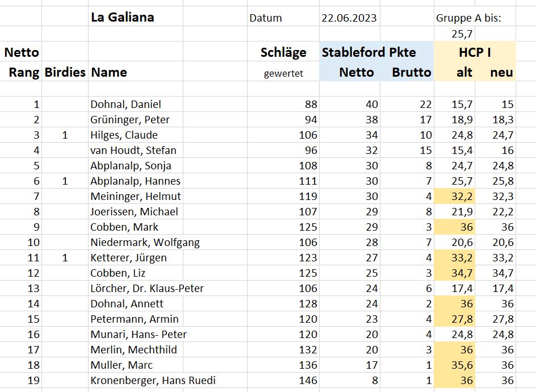Select the name Lörcher, Dr. Klaus-Peter
This screenshot has height=392, width=536.
[x=147, y=289]
